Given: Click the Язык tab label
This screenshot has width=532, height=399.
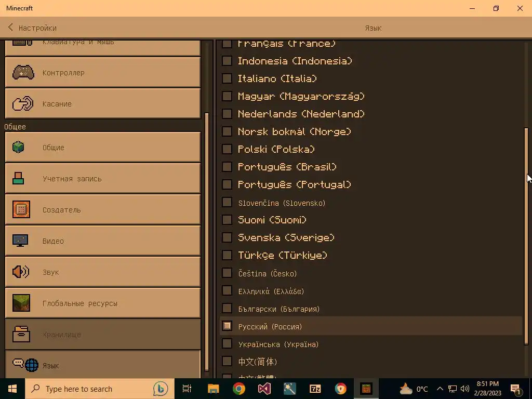Looking at the screenshot, I should pyautogui.click(x=50, y=366).
